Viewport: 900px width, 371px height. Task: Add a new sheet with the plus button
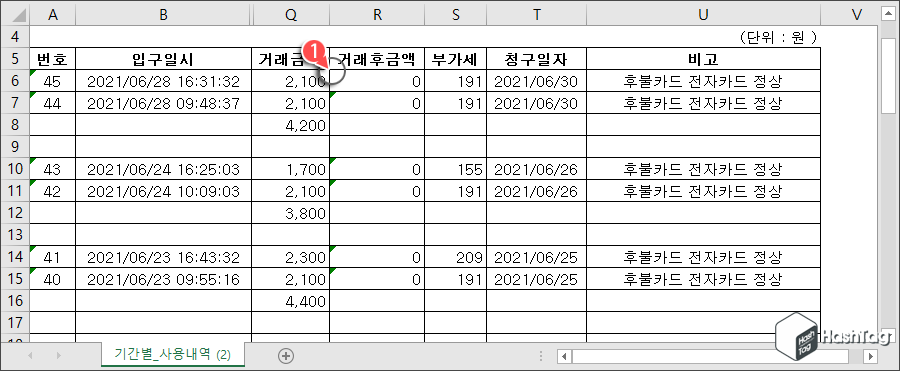click(x=286, y=356)
